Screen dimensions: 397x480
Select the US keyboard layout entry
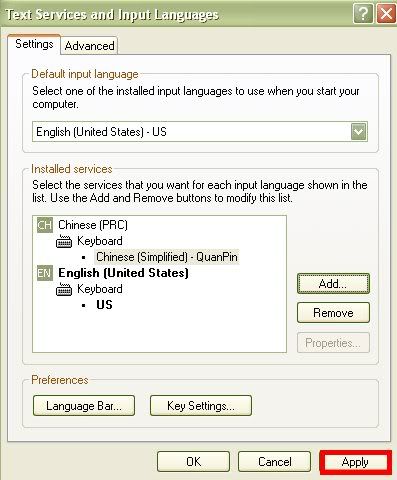point(104,305)
